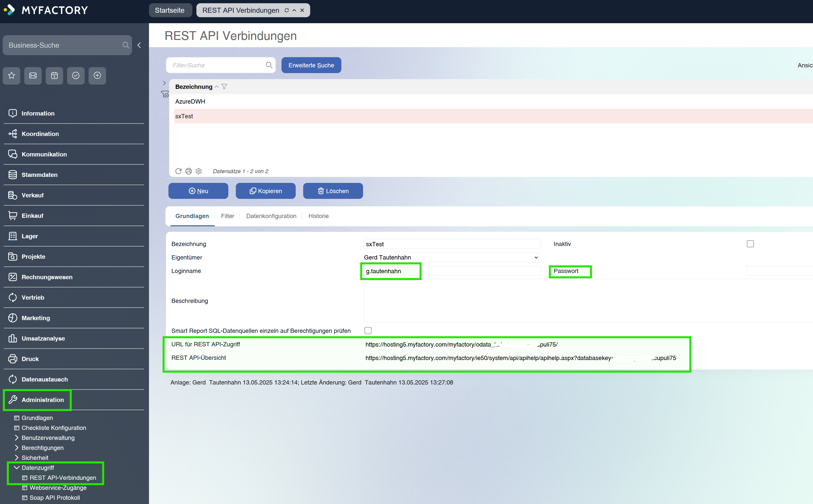The height and width of the screenshot is (504, 813).
Task: Open the calendar icon in sidebar
Action: 54,76
